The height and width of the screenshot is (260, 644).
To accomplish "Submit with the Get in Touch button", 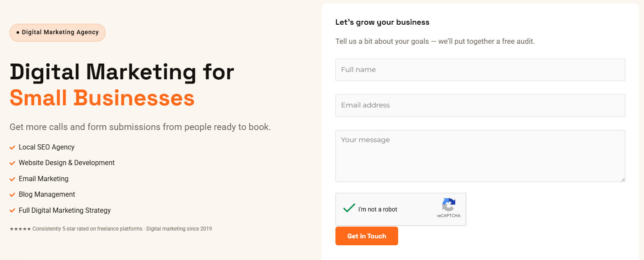I will pyautogui.click(x=367, y=236).
